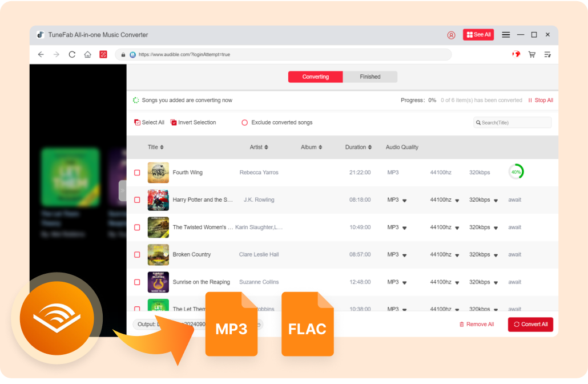588x384 pixels.
Task: Click the trash icon beside Remove All
Action: click(462, 325)
